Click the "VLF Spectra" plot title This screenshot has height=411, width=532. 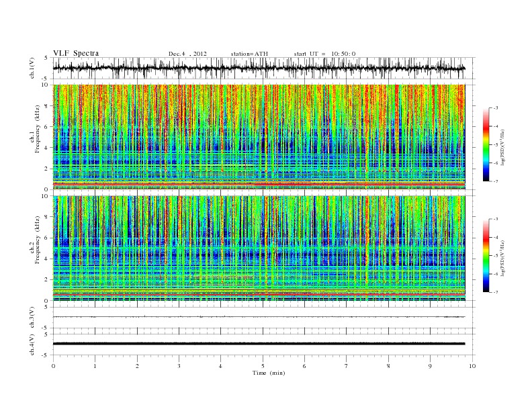point(76,53)
